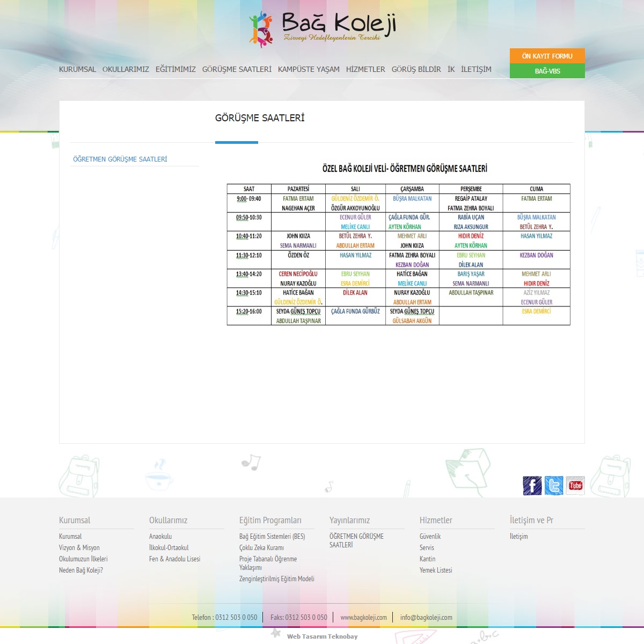Open the İLETİŞİM menu item
Screen dimensions: 644x644
tap(476, 69)
